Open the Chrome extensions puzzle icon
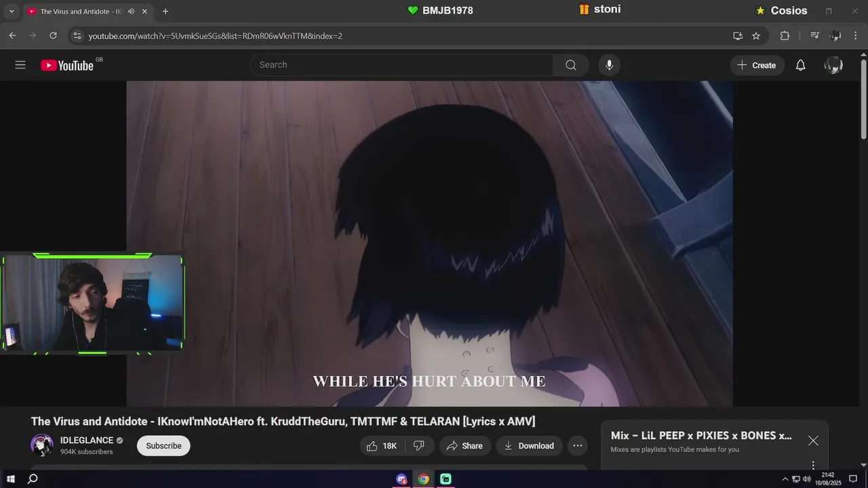This screenshot has width=868, height=488. click(x=785, y=35)
